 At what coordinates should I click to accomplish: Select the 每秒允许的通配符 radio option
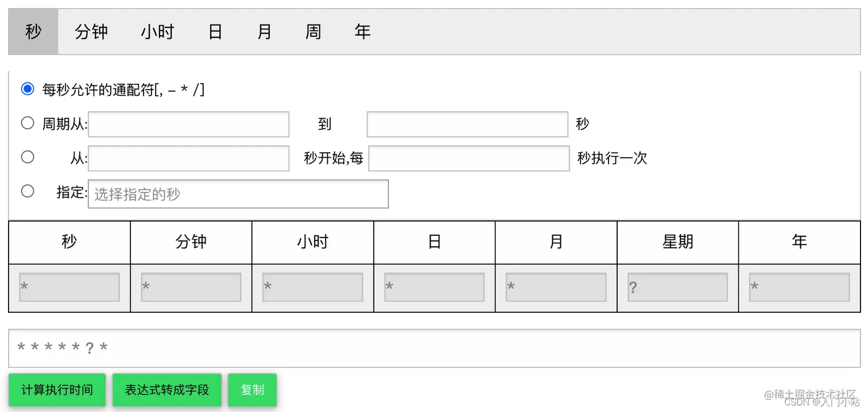click(x=27, y=88)
